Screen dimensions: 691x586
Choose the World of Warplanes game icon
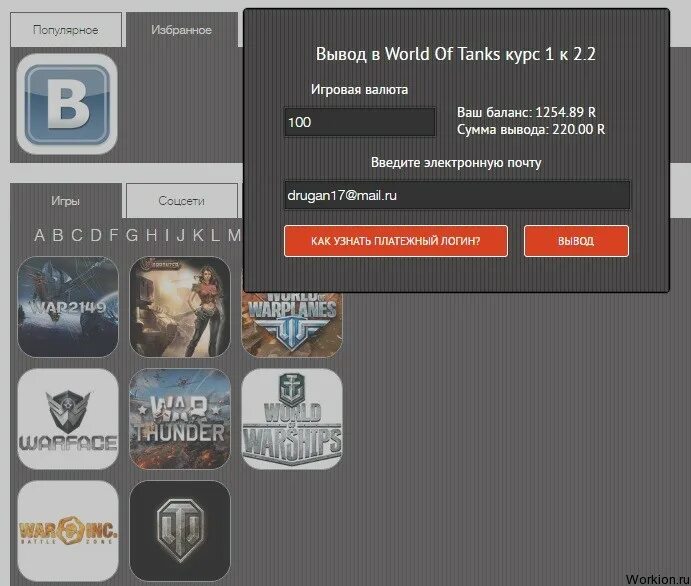click(x=292, y=324)
